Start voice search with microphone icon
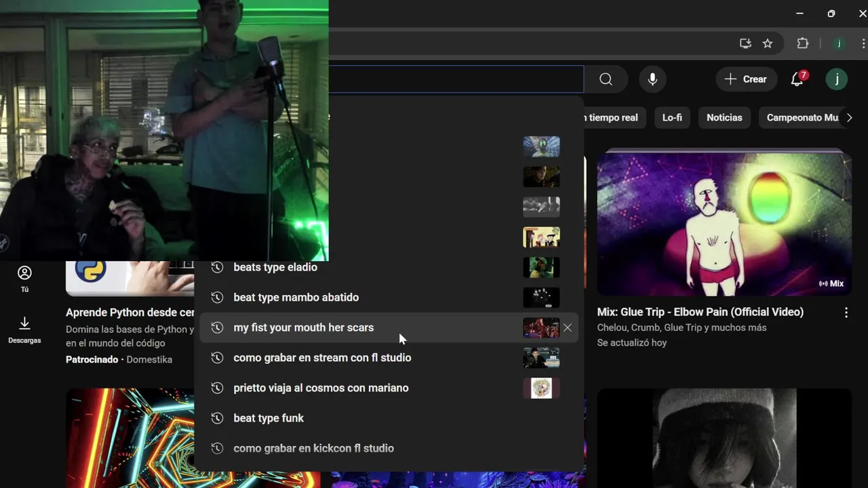 point(652,79)
